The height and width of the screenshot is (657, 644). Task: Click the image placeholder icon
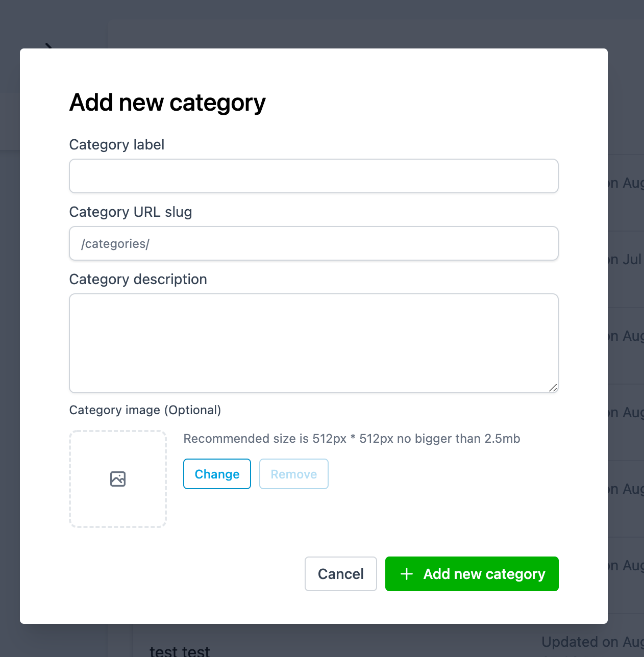coord(118,479)
